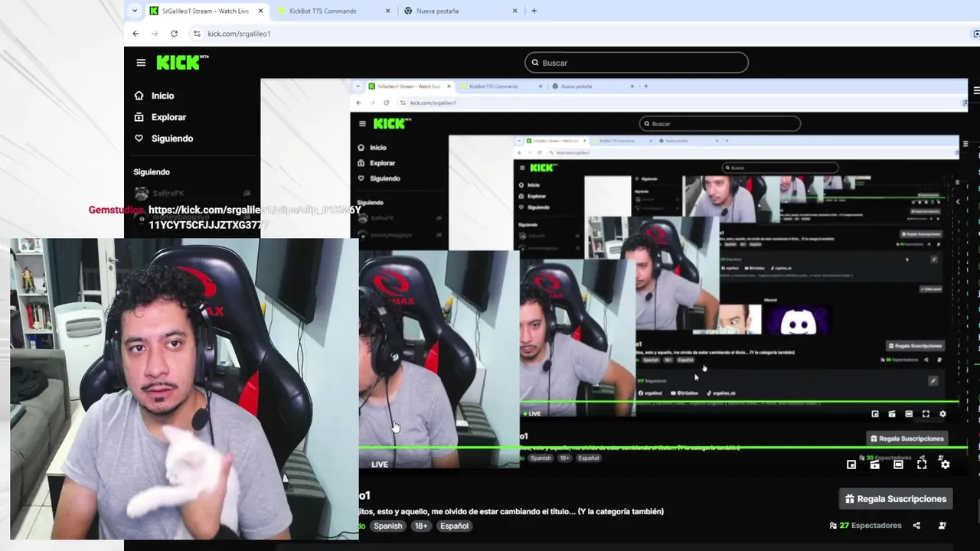
Task: Reload the kick.com page
Action: click(174, 34)
